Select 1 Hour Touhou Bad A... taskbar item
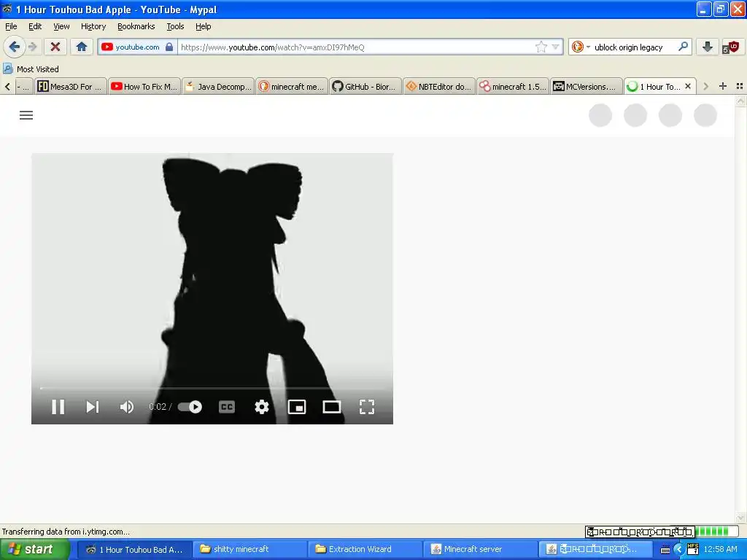Viewport: 747px width, 560px height. (x=135, y=549)
